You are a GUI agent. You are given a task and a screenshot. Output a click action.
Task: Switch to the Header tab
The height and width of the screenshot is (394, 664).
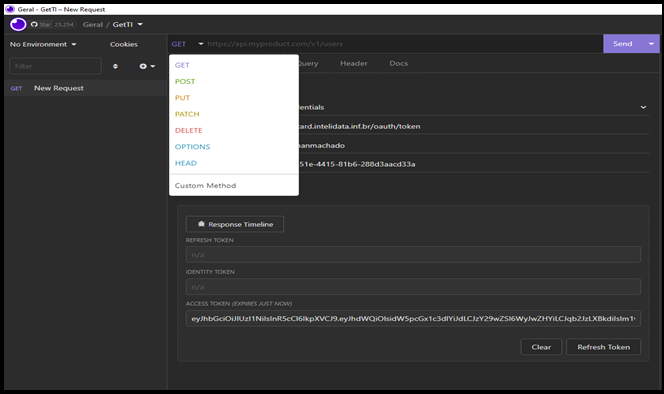click(354, 63)
